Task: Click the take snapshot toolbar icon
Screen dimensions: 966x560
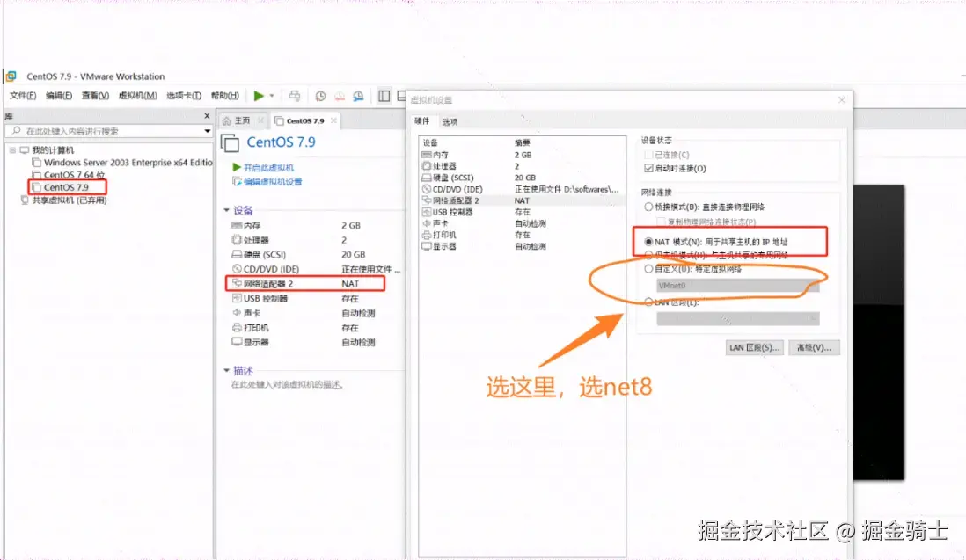Action: click(320, 96)
